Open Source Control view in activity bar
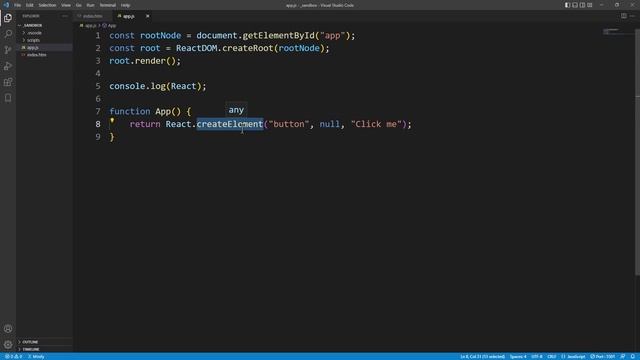Screen dimensions: 640x360 [8, 50]
